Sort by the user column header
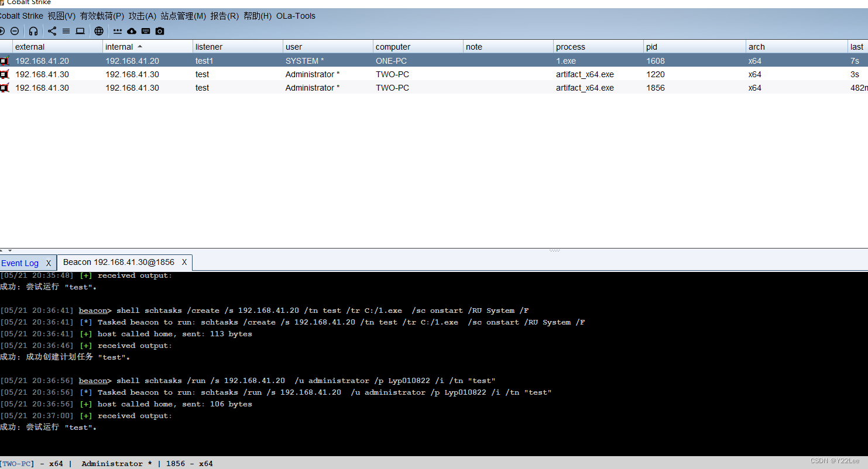 point(328,47)
